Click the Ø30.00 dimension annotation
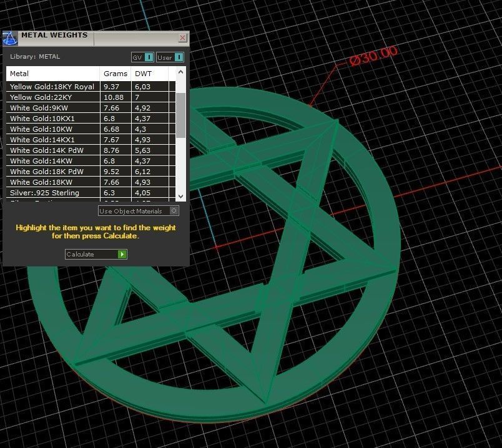This screenshot has width=502, height=448. (x=373, y=56)
